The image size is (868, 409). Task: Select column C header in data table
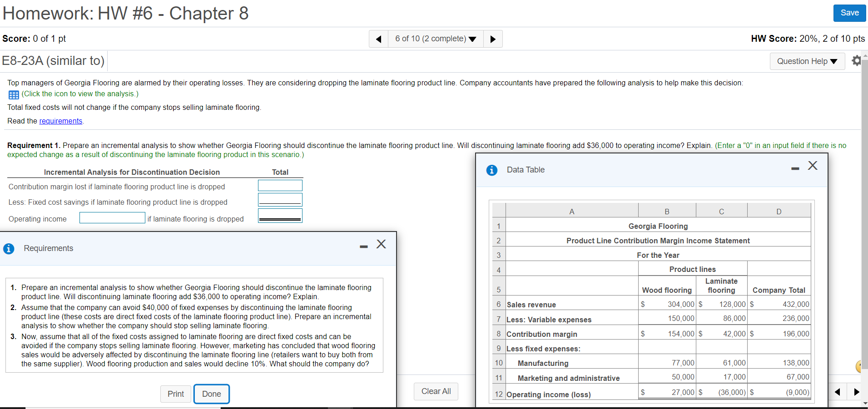pyautogui.click(x=721, y=211)
